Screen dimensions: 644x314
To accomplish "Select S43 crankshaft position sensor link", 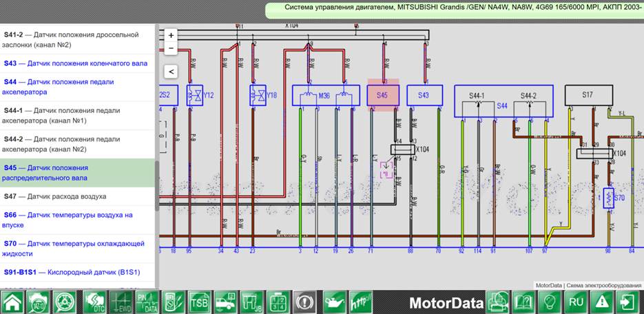I will coord(76,63).
